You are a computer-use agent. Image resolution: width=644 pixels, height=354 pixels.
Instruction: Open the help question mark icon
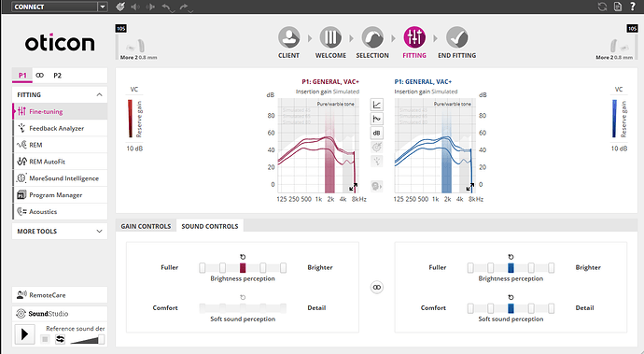point(633,7)
